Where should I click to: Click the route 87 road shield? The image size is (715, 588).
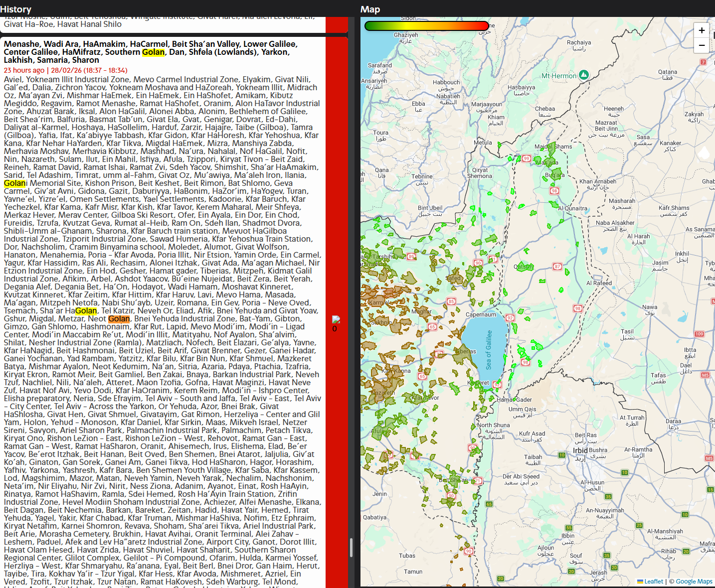(557, 267)
